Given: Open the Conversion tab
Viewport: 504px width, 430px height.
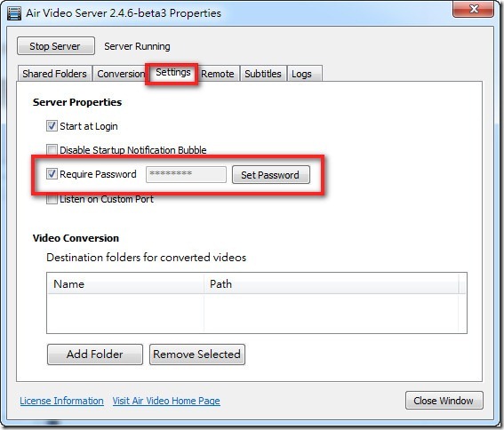Looking at the screenshot, I should (121, 74).
